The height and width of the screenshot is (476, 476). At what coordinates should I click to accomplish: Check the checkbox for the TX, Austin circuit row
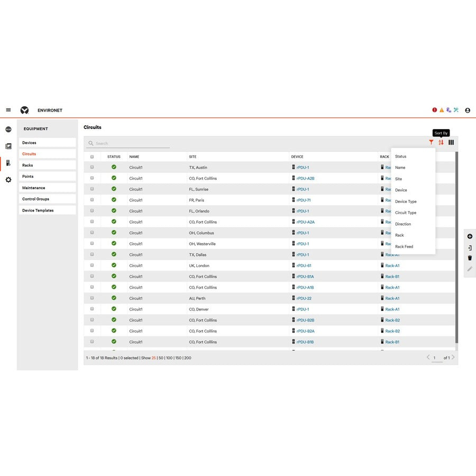tap(92, 167)
